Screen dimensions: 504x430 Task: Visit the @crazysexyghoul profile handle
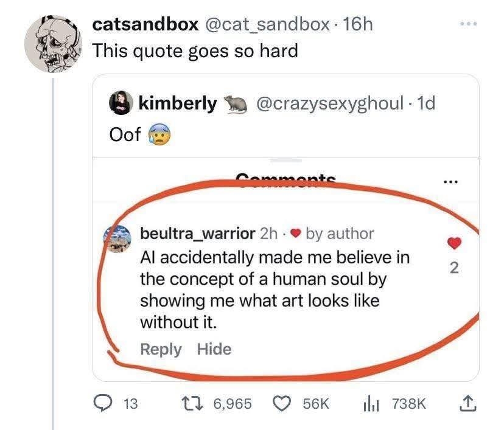tap(329, 104)
